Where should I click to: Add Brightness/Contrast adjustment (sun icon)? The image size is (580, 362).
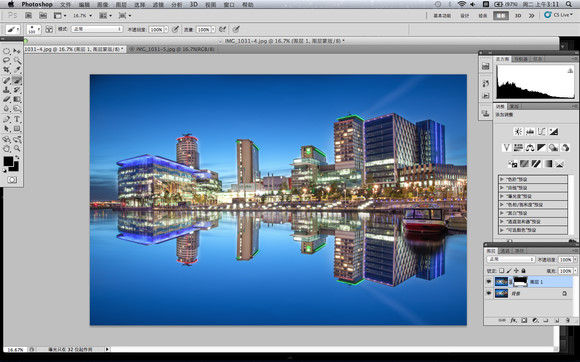point(518,132)
